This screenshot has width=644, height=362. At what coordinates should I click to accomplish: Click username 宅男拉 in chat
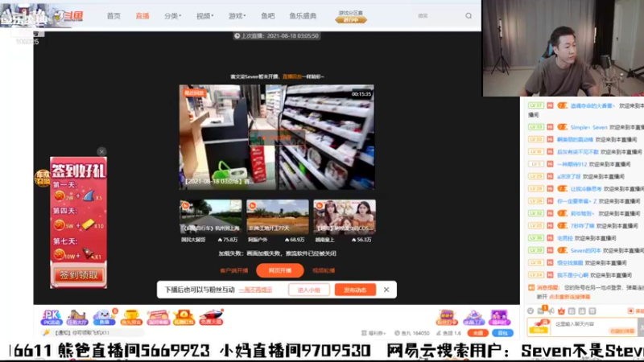tap(565, 238)
